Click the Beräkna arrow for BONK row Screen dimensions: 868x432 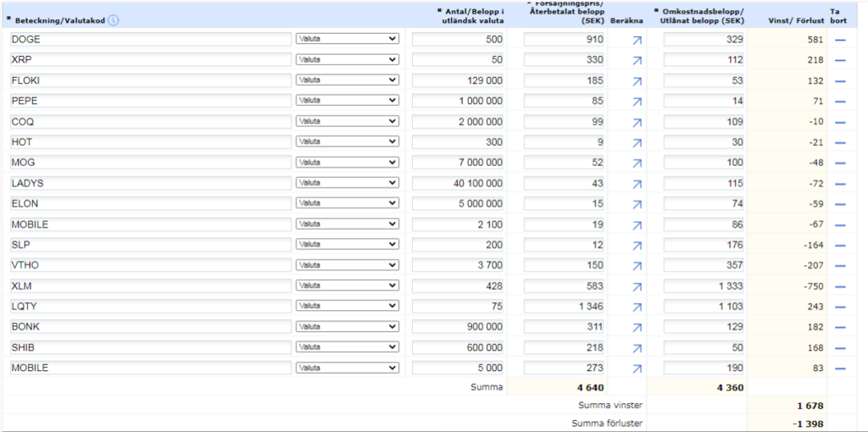pyautogui.click(x=637, y=327)
